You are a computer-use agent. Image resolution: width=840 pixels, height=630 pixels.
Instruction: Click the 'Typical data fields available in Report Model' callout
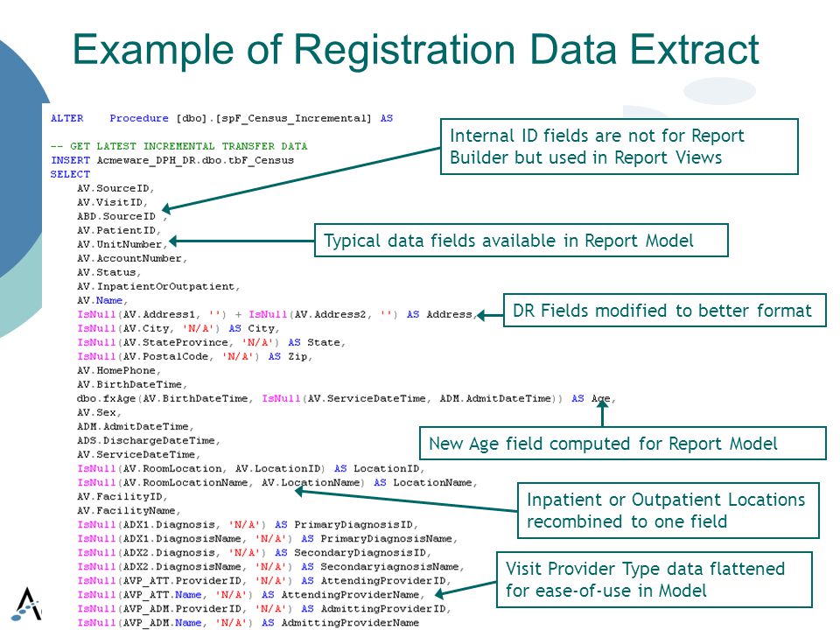521,241
